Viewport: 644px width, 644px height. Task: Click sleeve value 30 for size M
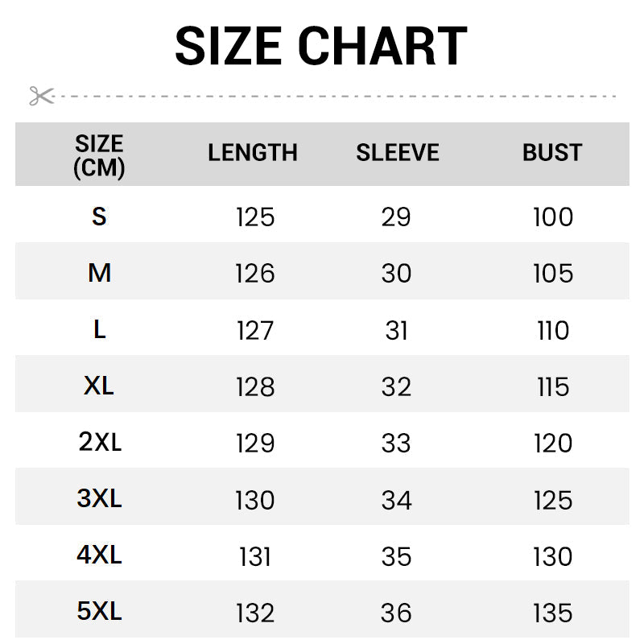(x=396, y=274)
